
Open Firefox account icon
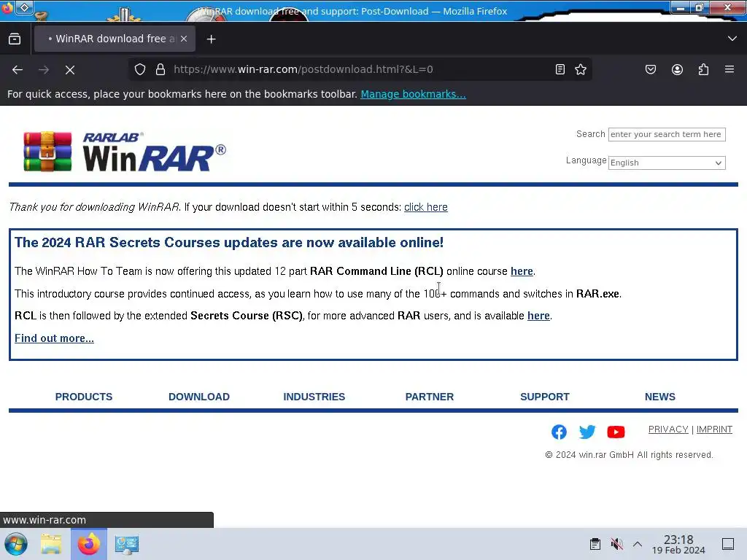(x=677, y=69)
